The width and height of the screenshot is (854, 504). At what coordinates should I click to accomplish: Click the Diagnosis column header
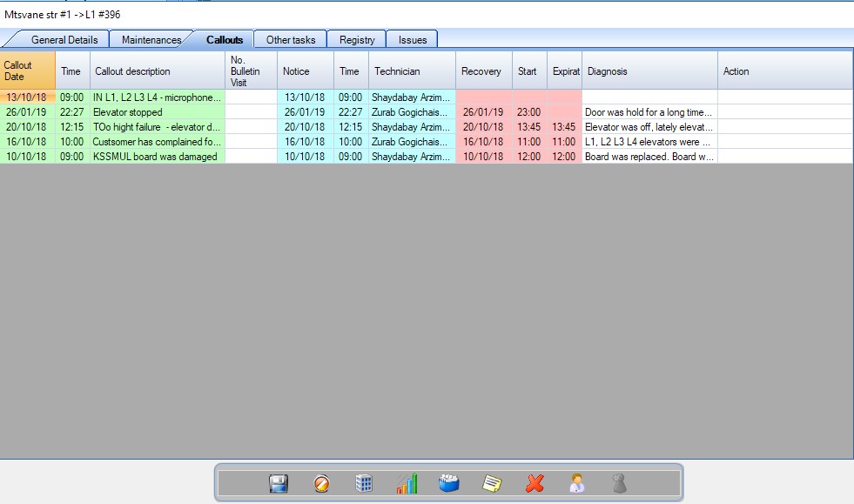click(649, 71)
